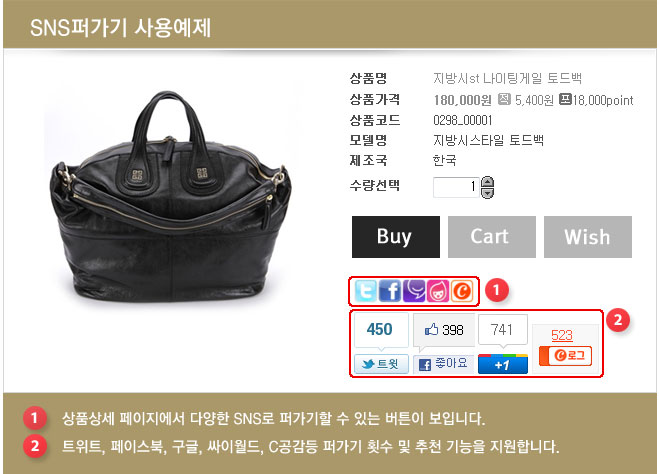Increase quantity with the up arrow
Viewport: 659px width, 474px height.
tap(487, 182)
